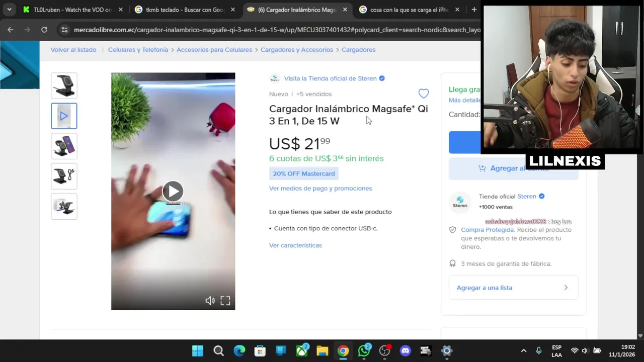The width and height of the screenshot is (644, 362).
Task: Select the thumbnail with purple phone
Action: 64,146
